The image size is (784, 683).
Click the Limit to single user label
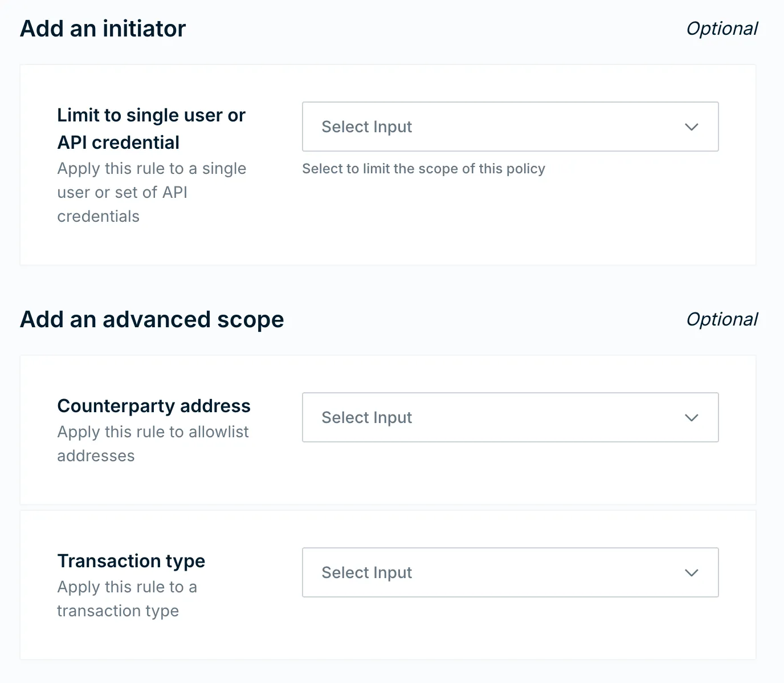click(x=151, y=128)
